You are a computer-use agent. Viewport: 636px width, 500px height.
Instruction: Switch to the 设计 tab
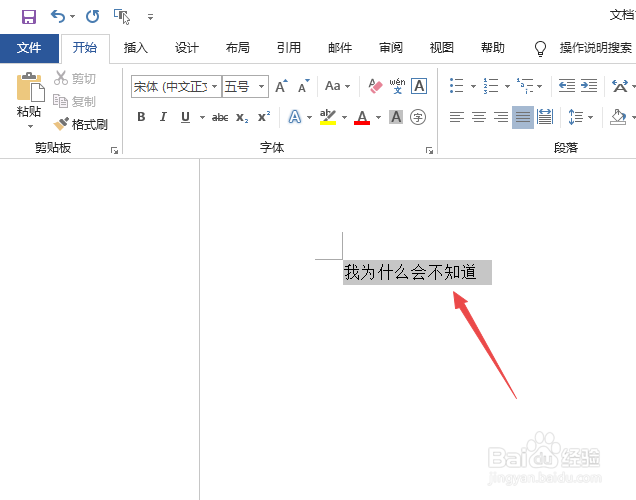[x=187, y=48]
